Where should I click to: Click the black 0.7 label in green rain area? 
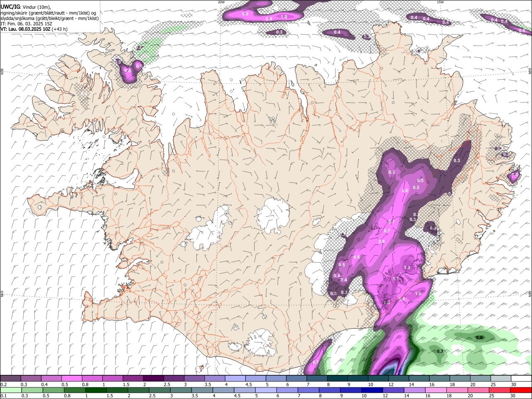point(440,351)
